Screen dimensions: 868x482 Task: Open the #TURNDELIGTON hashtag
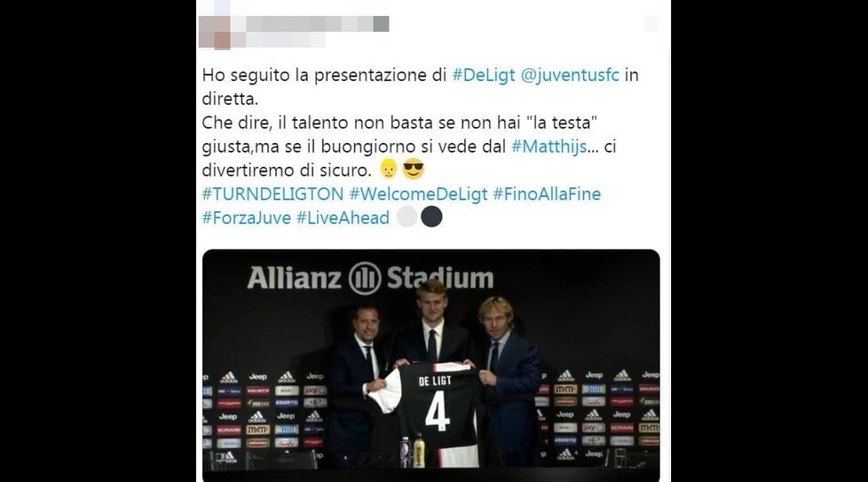pyautogui.click(x=272, y=194)
